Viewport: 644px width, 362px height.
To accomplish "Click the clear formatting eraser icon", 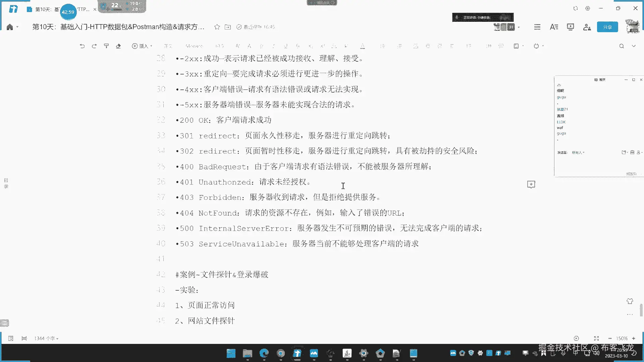I will [x=118, y=46].
